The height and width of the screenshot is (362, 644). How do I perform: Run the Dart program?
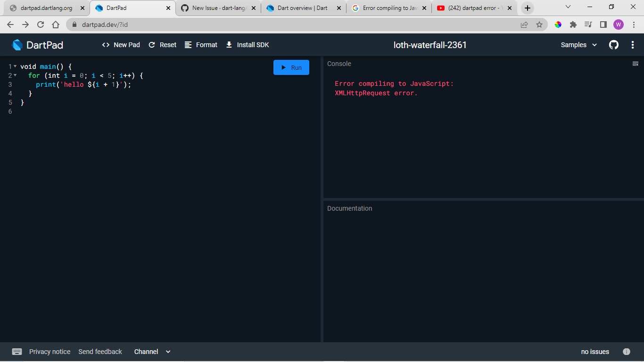291,67
